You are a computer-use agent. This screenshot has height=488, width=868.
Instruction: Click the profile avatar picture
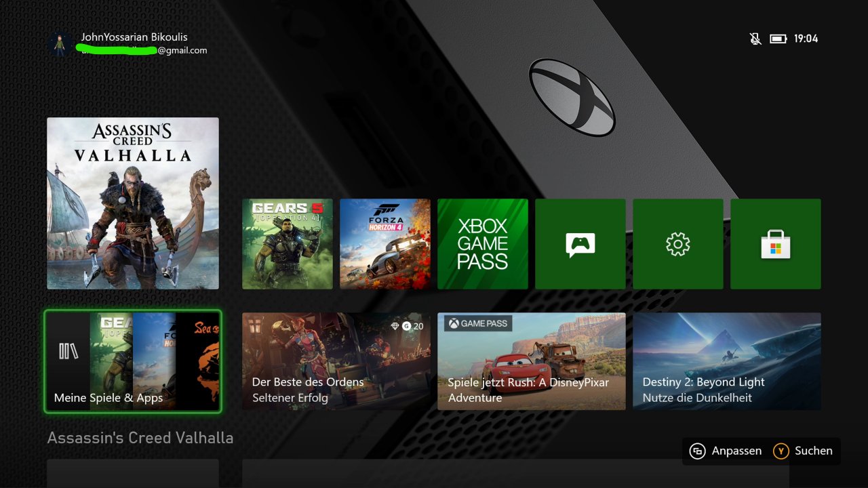tap(60, 43)
